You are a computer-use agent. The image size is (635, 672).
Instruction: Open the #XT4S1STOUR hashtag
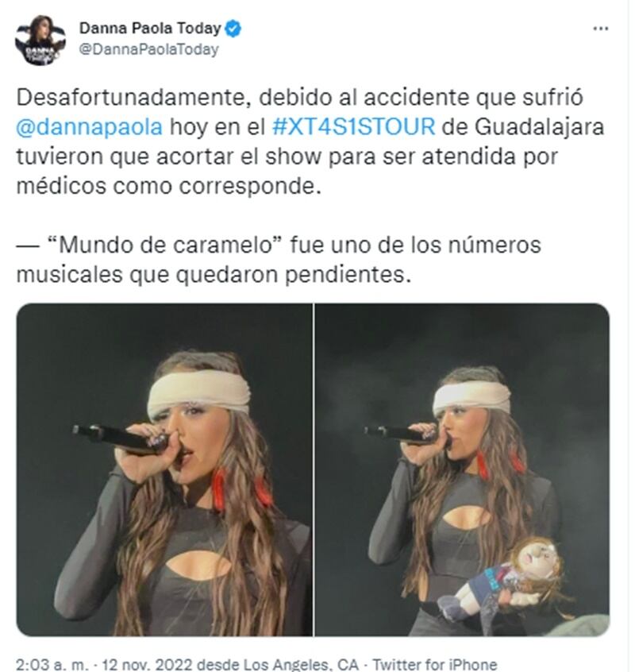[x=354, y=127]
